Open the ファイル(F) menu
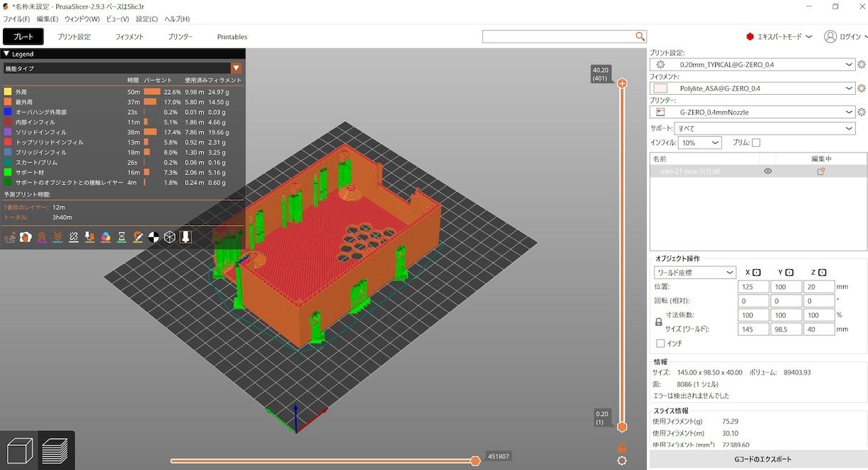The height and width of the screenshot is (470, 868). 17,19
